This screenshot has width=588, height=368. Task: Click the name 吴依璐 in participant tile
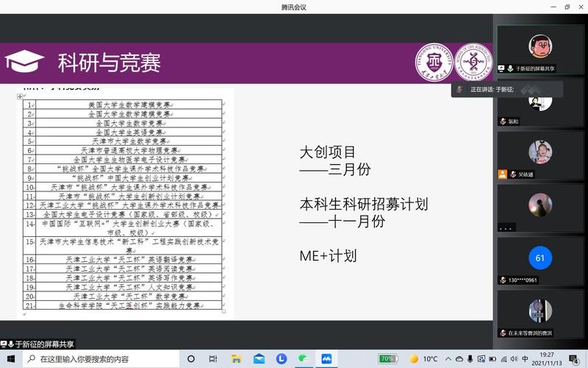coord(526,174)
